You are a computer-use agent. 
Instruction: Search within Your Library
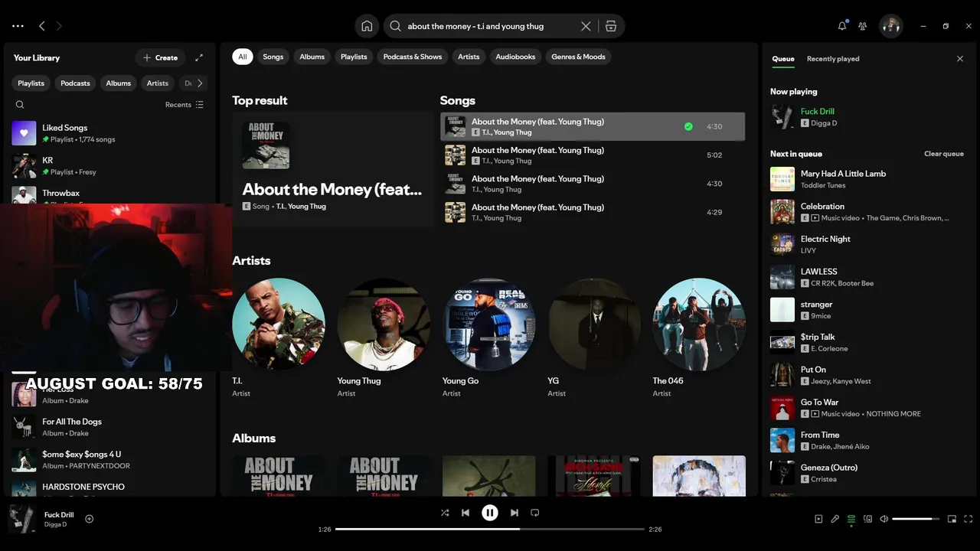[x=20, y=105]
